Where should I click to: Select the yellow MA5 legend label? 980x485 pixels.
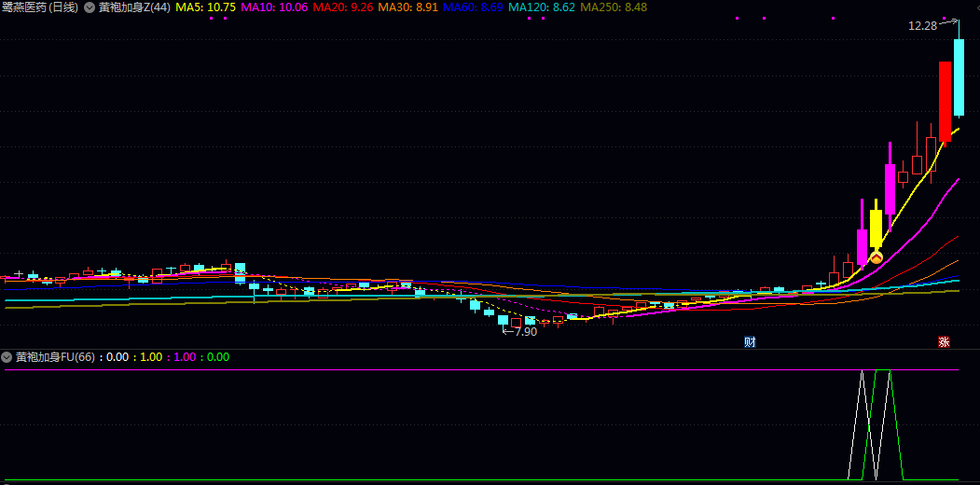205,7
